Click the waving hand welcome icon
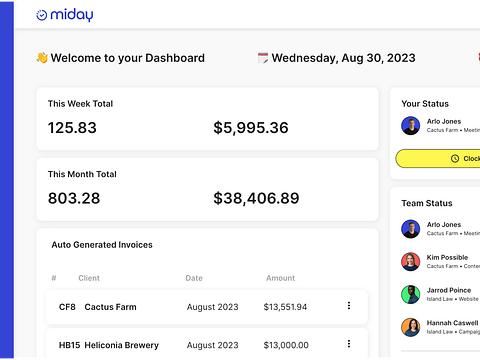The height and width of the screenshot is (360, 480). point(42,58)
